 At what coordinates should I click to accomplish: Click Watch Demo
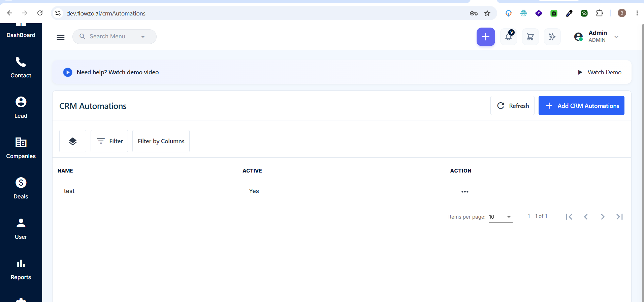[x=600, y=72]
